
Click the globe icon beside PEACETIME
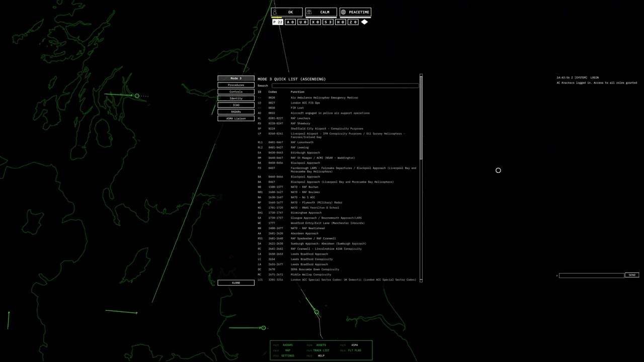tap(343, 12)
